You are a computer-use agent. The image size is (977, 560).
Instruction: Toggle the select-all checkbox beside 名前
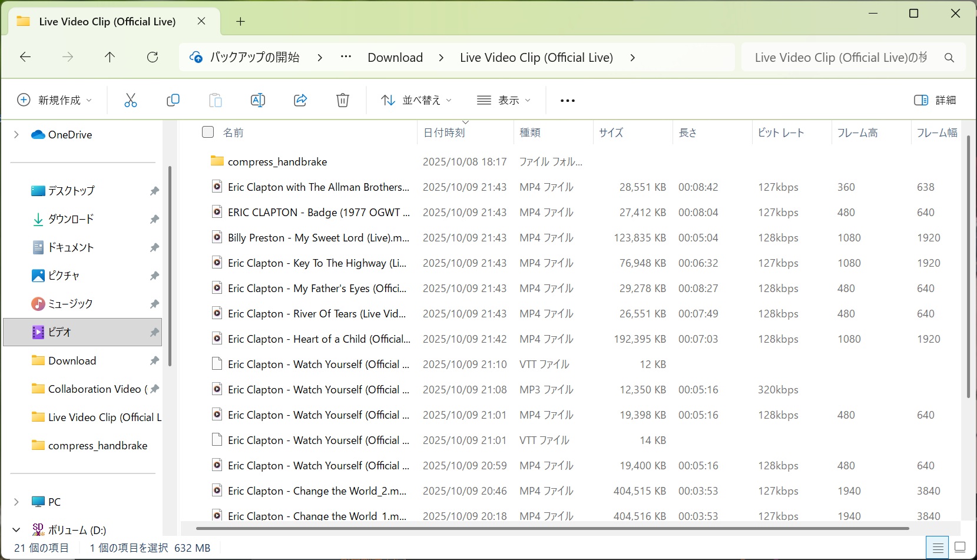pyautogui.click(x=208, y=132)
